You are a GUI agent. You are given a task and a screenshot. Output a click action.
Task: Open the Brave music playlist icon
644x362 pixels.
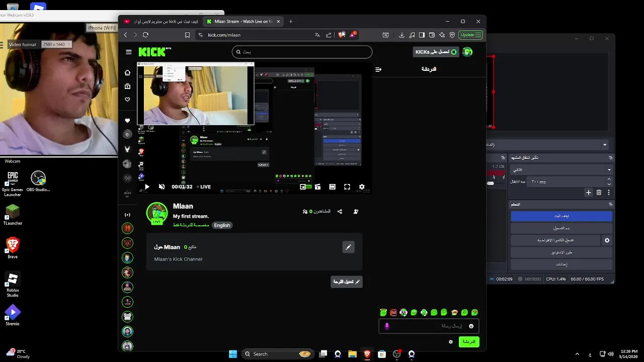[412, 35]
